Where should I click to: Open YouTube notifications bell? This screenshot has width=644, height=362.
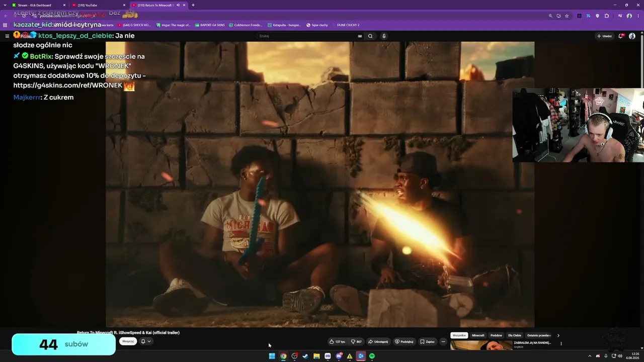click(x=622, y=36)
